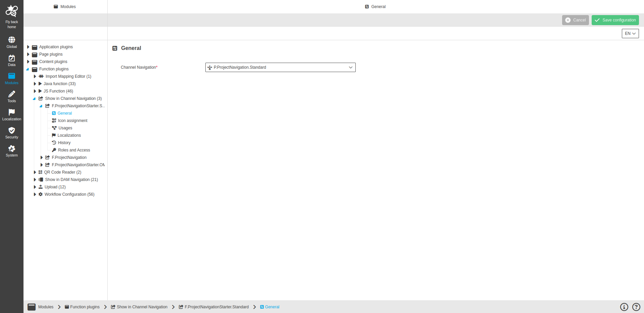The height and width of the screenshot is (313, 644).
Task: Click the help question mark icon
Action: click(x=636, y=307)
